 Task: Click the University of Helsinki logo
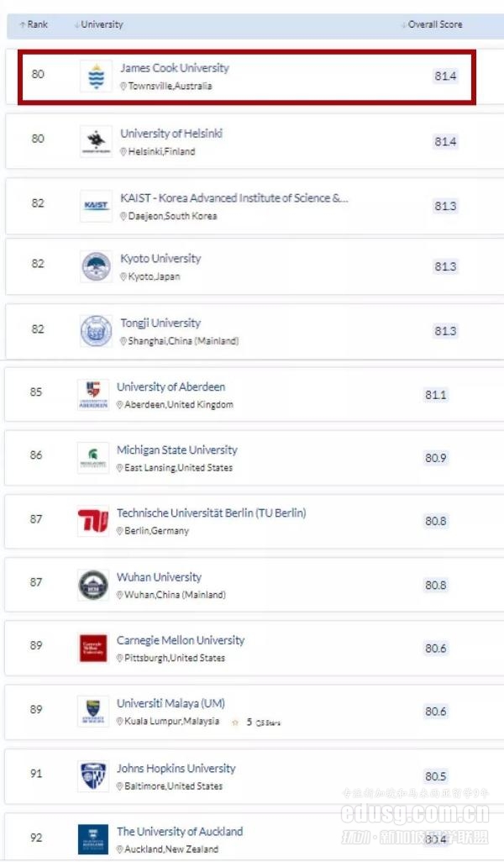pos(96,141)
